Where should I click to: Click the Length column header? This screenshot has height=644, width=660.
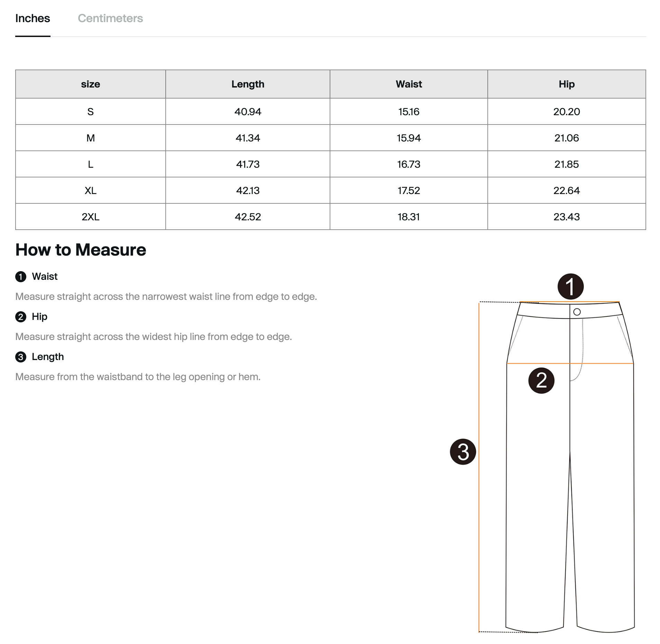(x=248, y=84)
